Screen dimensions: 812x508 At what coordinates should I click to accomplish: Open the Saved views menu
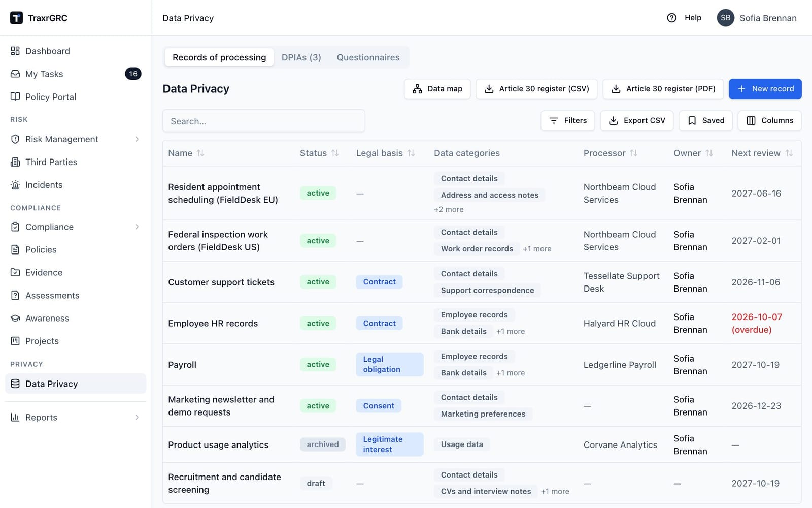tap(705, 120)
